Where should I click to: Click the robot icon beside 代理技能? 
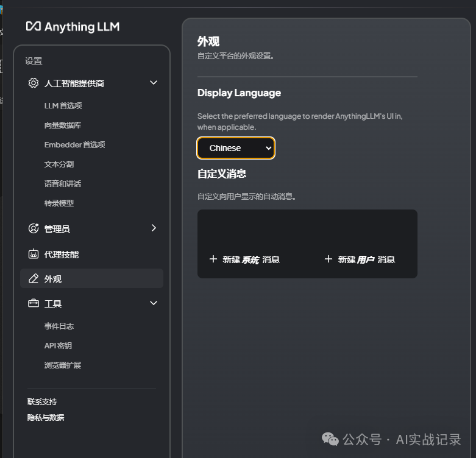click(x=34, y=254)
